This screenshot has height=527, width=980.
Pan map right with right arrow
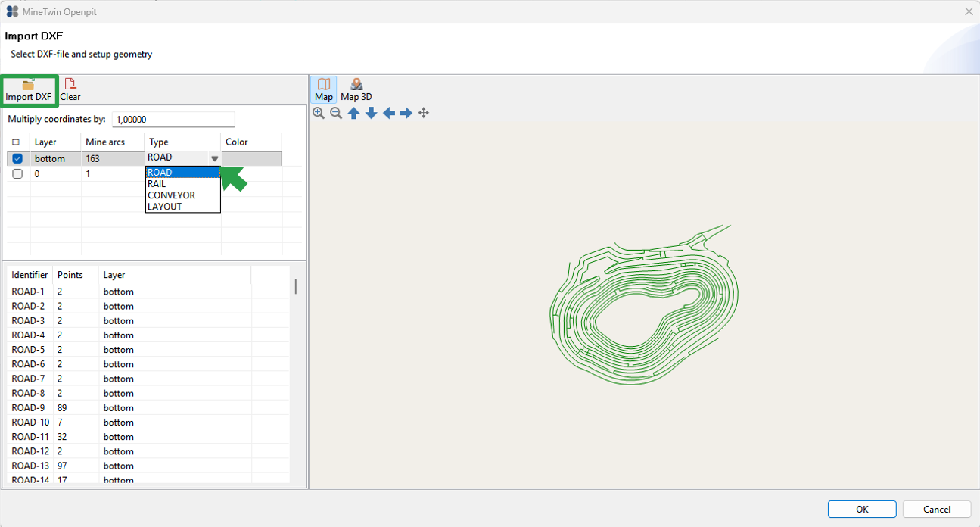tap(406, 113)
